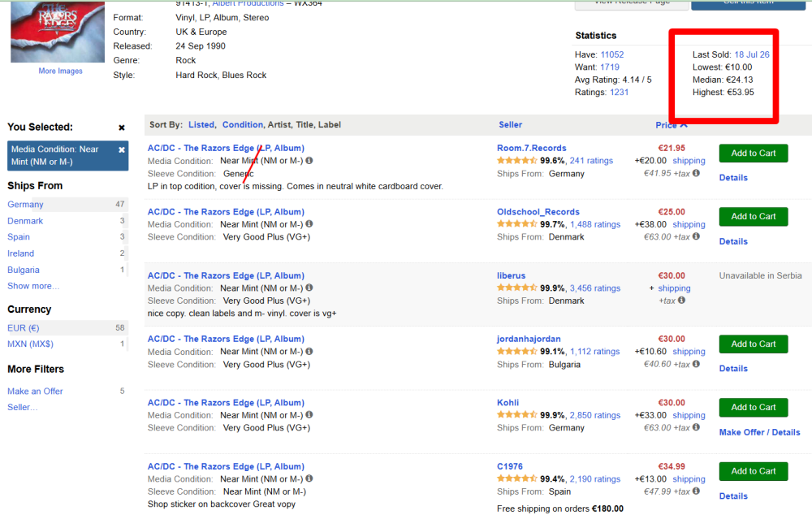Show tax info for Kohli €63.00 total

[696, 427]
